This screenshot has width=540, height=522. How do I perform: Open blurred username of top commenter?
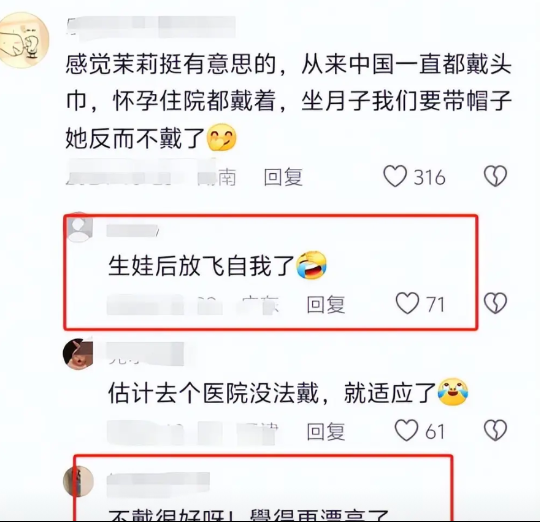[151, 27]
